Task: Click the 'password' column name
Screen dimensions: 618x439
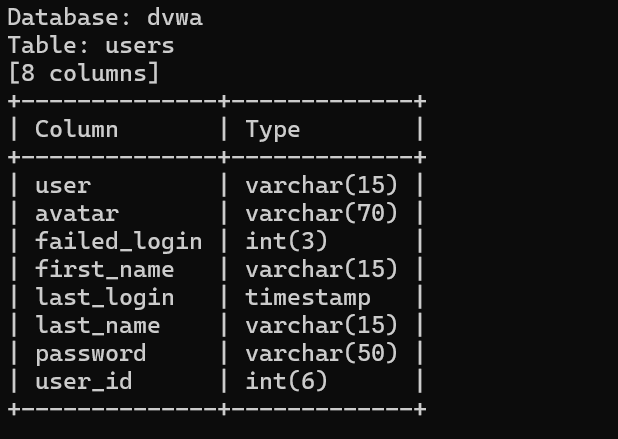Action: (x=90, y=353)
